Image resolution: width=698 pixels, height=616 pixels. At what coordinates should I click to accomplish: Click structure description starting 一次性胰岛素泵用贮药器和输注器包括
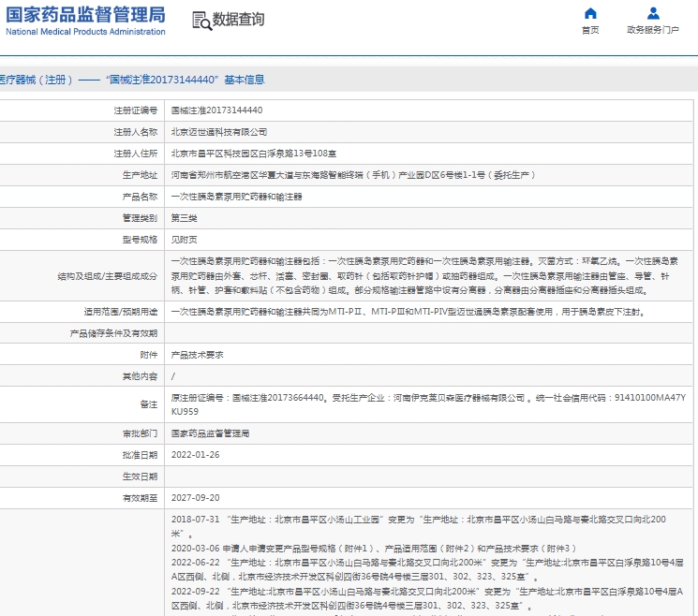point(424,276)
